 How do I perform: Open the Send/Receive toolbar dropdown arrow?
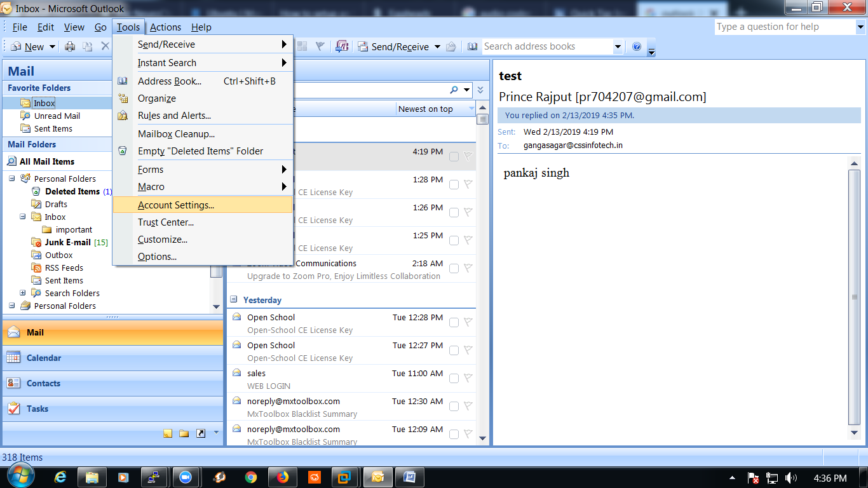(437, 46)
